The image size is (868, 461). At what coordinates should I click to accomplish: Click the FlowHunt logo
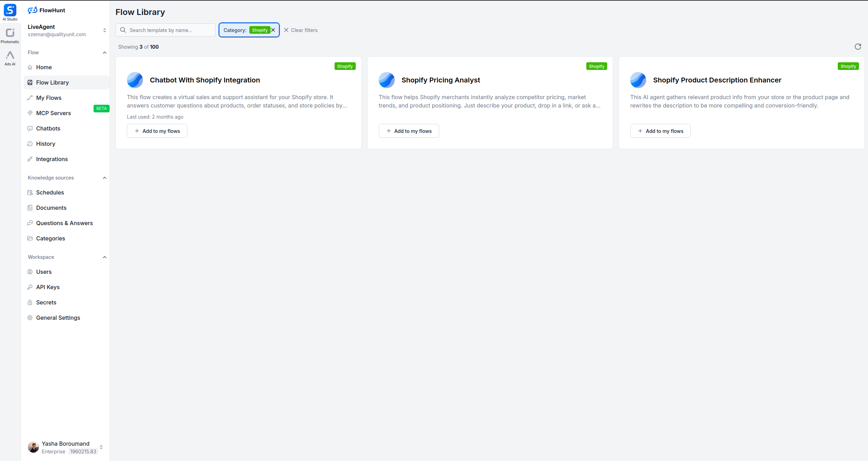pyautogui.click(x=46, y=10)
